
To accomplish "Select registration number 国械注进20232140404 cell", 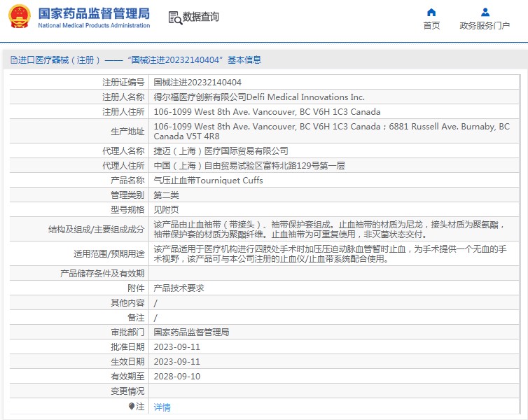I will click(197, 83).
